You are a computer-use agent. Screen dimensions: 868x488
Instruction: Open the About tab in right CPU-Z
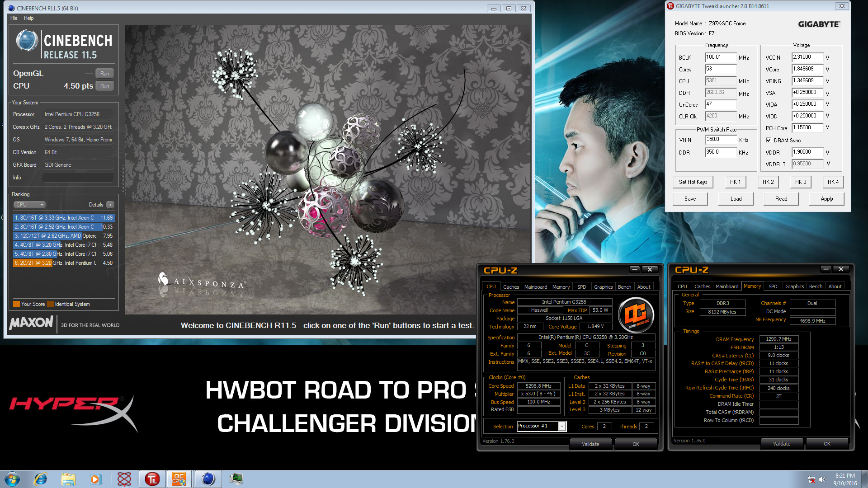point(835,286)
